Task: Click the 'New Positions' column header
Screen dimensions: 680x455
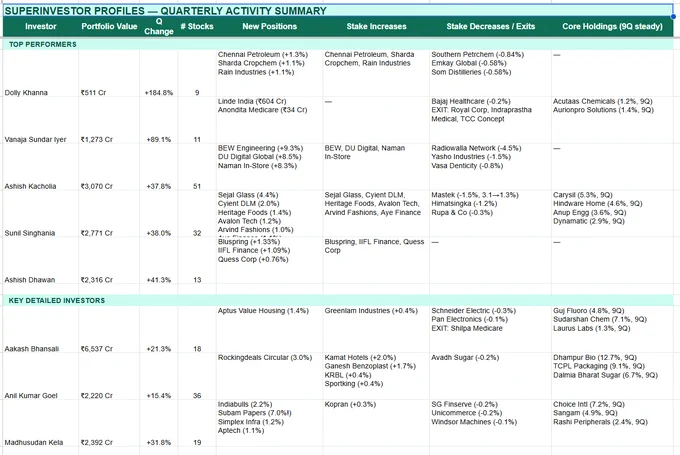Action: tap(269, 26)
